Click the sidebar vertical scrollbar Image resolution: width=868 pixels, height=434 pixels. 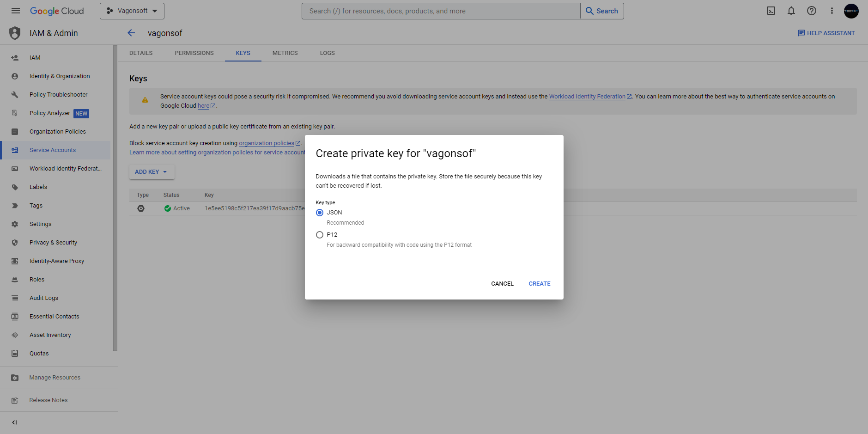click(x=115, y=198)
